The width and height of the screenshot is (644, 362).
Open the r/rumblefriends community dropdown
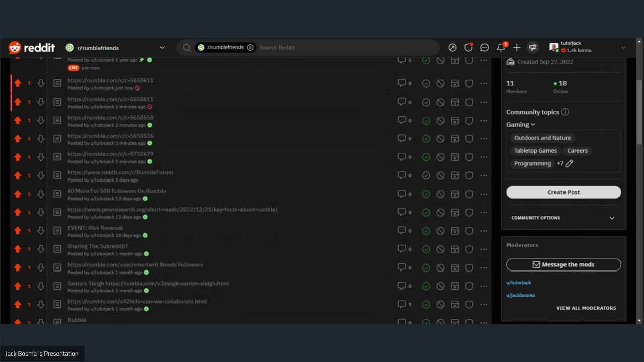115,48
